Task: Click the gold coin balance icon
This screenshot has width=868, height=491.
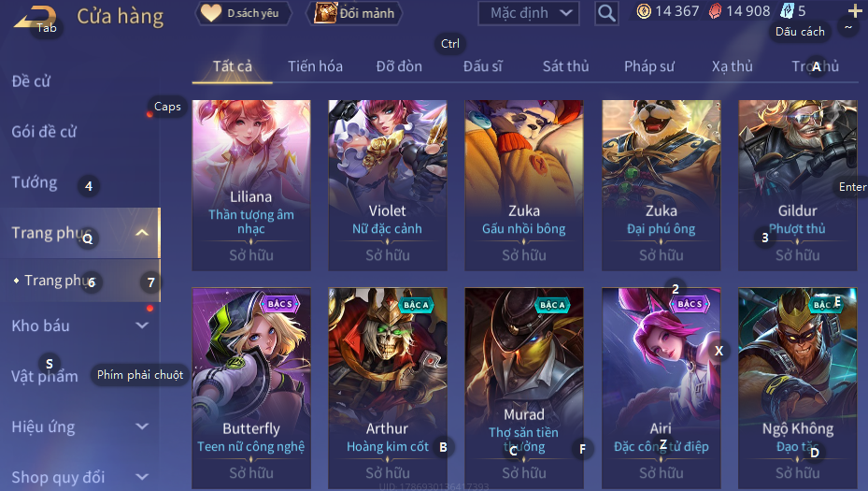Action: [x=644, y=11]
